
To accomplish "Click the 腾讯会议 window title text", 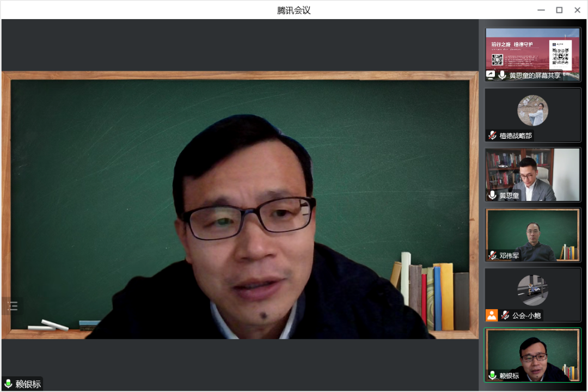I will pos(294,10).
